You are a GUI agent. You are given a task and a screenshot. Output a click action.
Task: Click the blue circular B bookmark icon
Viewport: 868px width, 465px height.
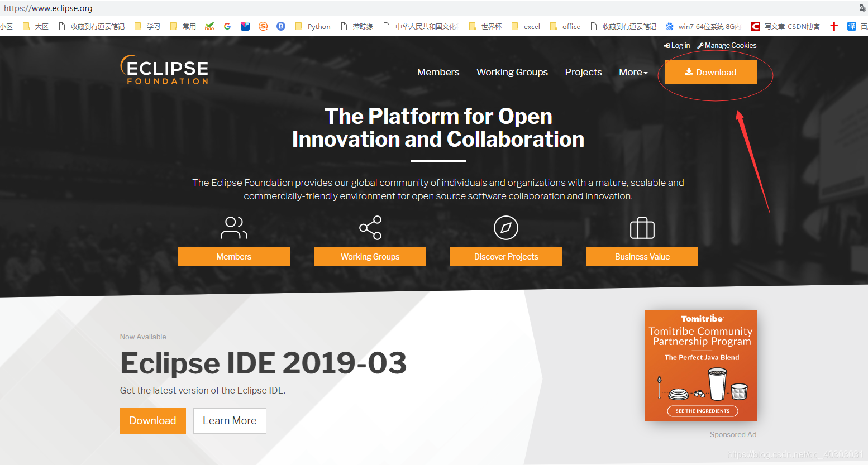(x=281, y=26)
